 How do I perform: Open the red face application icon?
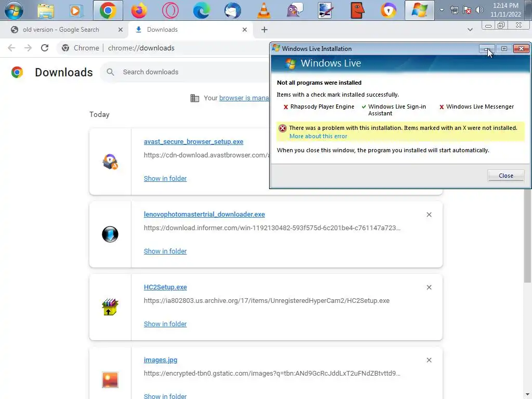click(x=357, y=10)
